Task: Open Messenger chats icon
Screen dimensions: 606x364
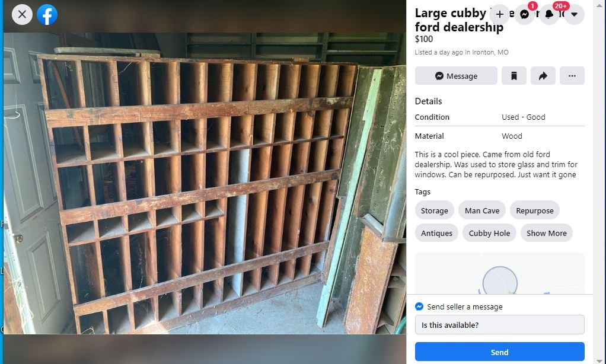Action: tap(524, 14)
